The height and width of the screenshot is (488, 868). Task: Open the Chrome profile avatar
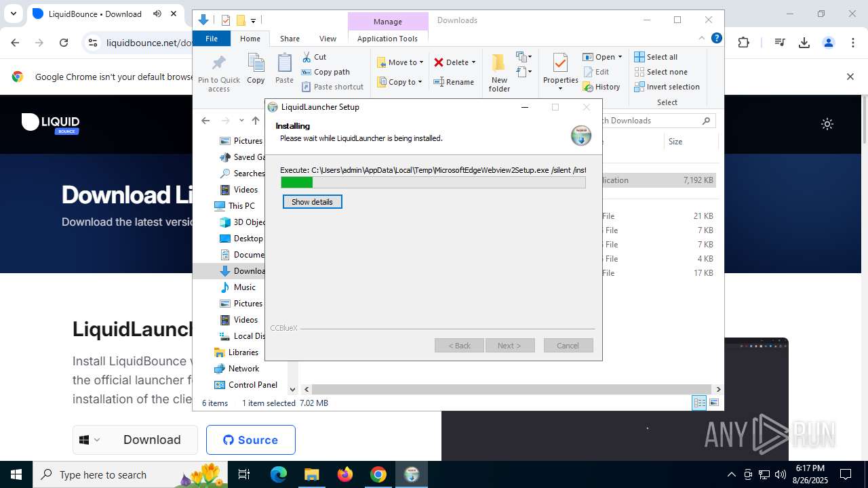(828, 43)
